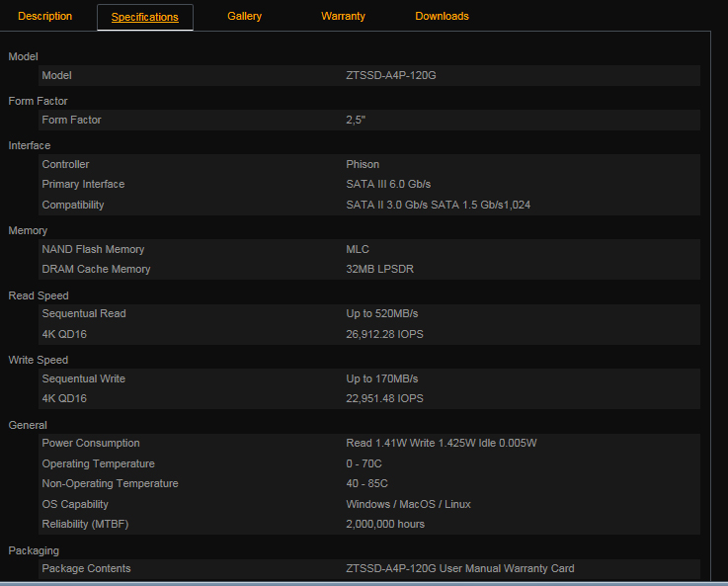Select the Controller value Phison
728x586 pixels.
tap(363, 164)
